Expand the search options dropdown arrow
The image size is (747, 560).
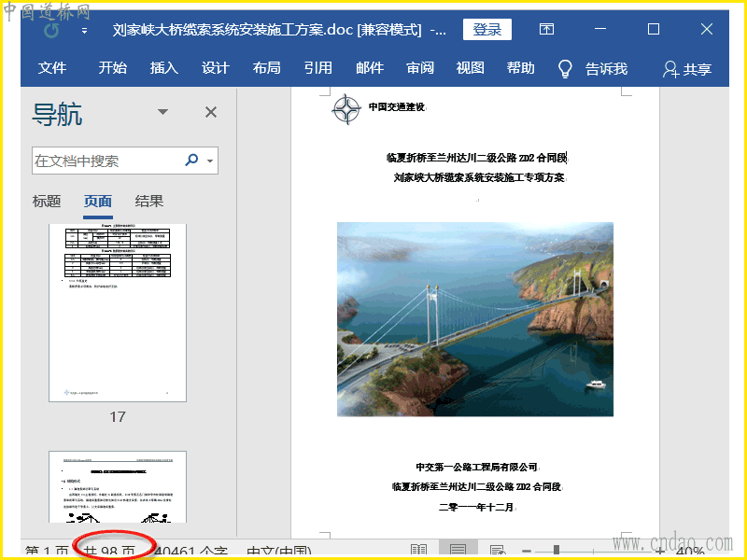tap(210, 161)
